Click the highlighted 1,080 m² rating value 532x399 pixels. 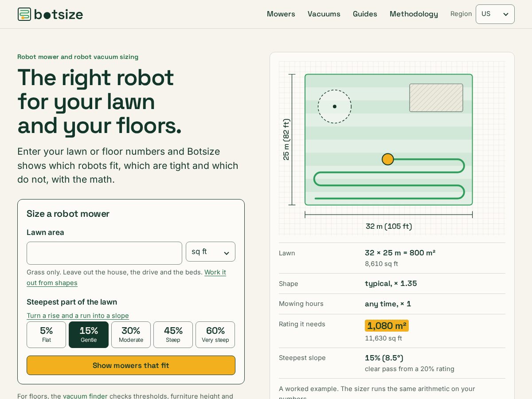[x=387, y=326]
